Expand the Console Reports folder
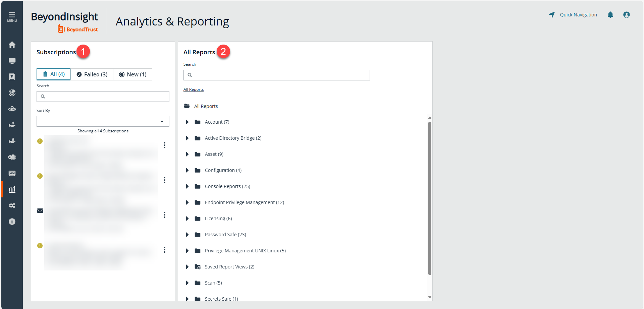The height and width of the screenshot is (309, 644). pyautogui.click(x=187, y=186)
